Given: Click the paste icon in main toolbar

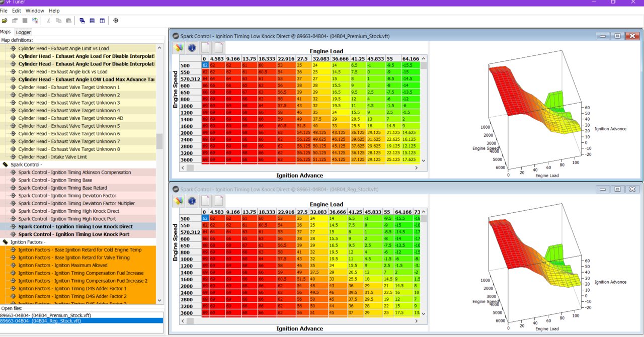Looking at the screenshot, I should tap(68, 21).
